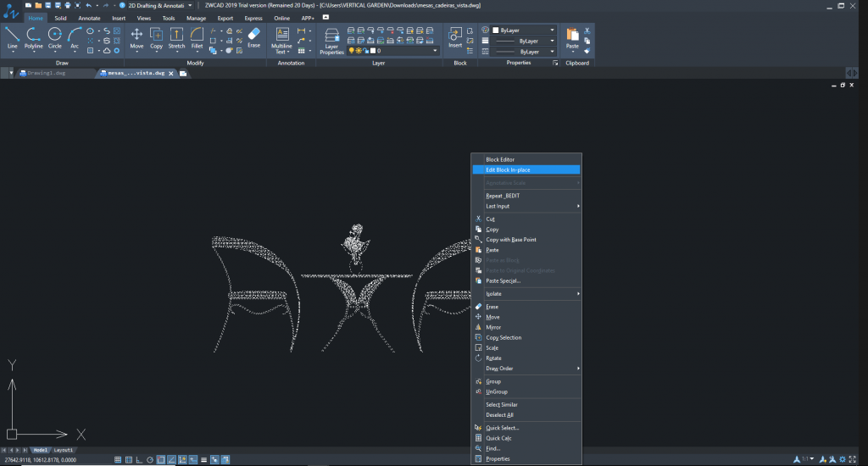Click the ZWCAD application logo button
Screen dimensions: 868x466
point(10,10)
